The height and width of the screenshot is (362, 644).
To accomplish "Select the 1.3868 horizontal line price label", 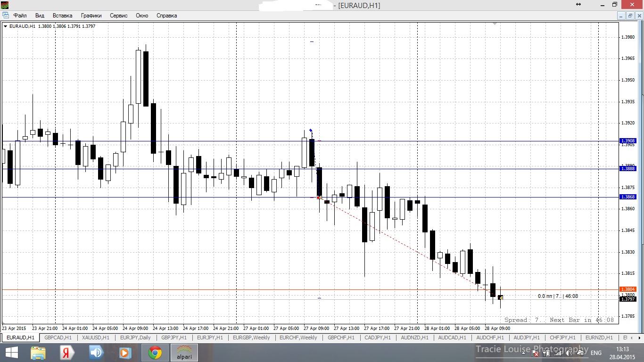I will pyautogui.click(x=628, y=197).
